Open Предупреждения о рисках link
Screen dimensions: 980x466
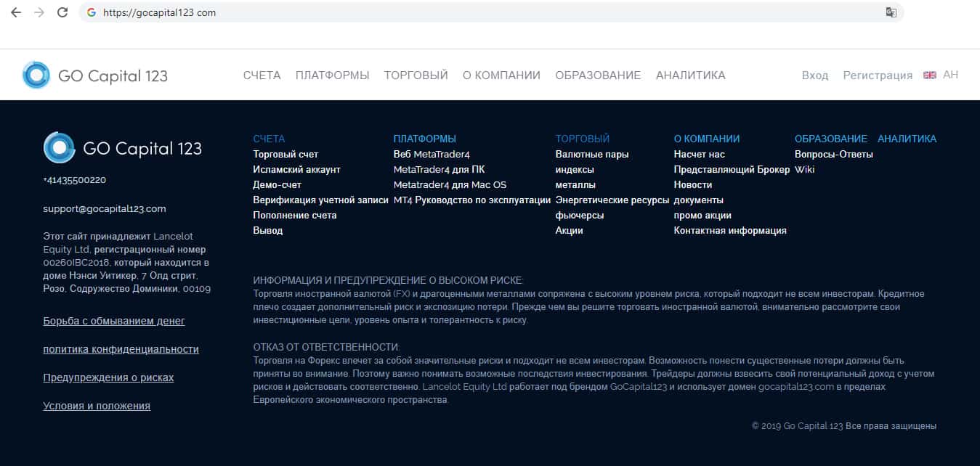[108, 377]
